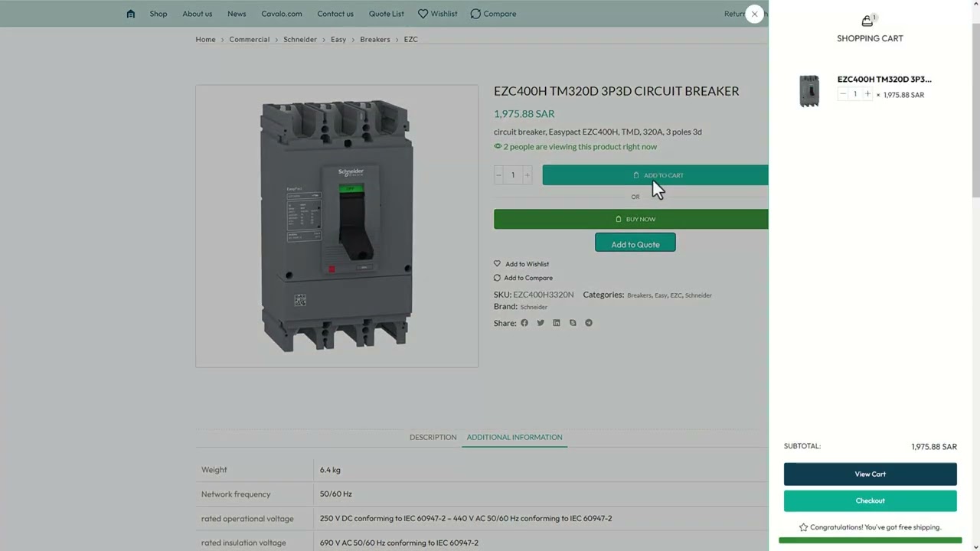The image size is (980, 551).
Task: Click the View Cart button
Action: pos(870,474)
